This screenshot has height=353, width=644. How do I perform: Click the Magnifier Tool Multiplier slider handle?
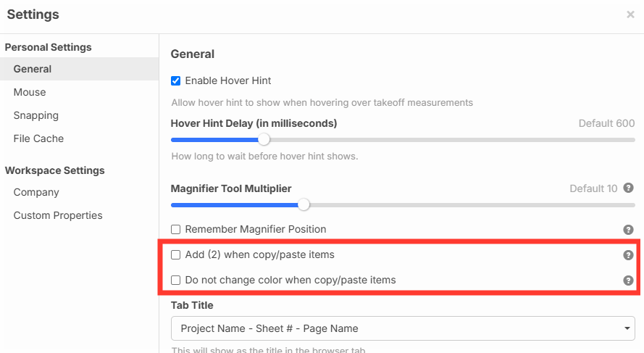pos(304,204)
